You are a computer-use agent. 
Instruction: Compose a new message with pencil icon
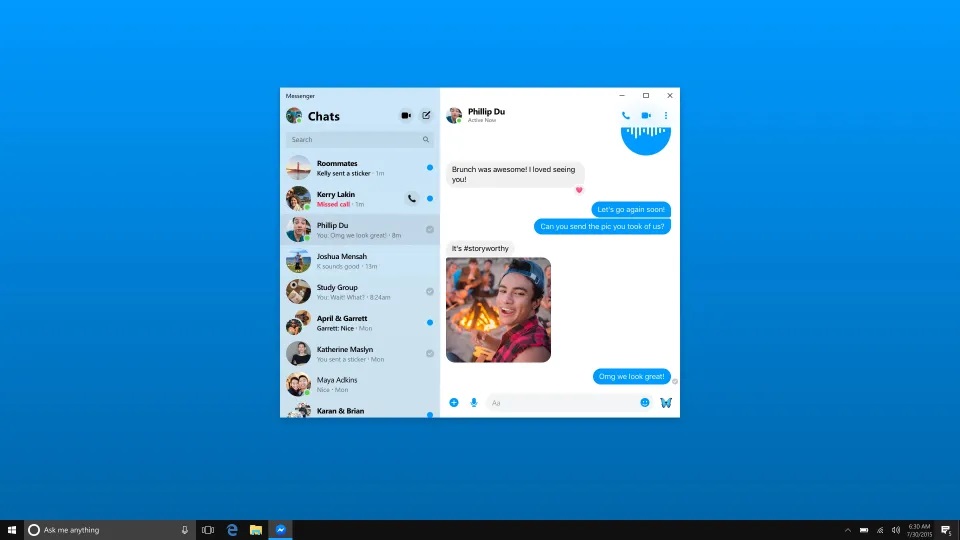(426, 116)
